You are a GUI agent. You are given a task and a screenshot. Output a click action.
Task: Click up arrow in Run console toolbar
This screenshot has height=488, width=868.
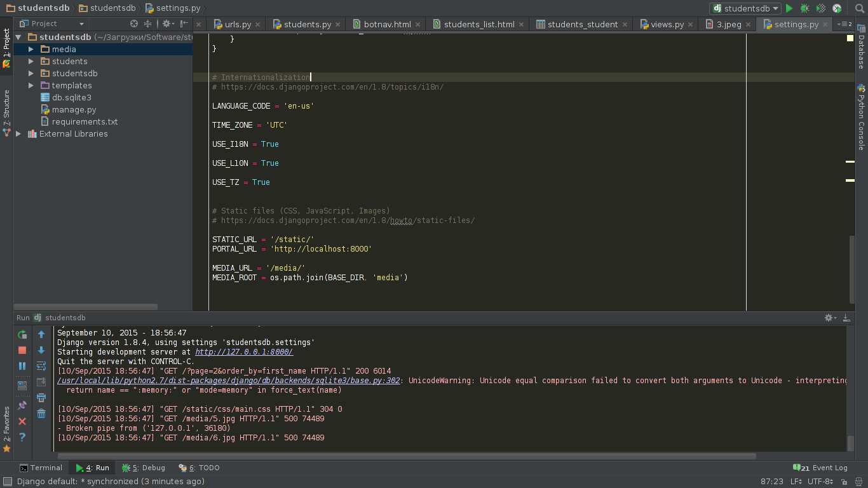point(41,334)
